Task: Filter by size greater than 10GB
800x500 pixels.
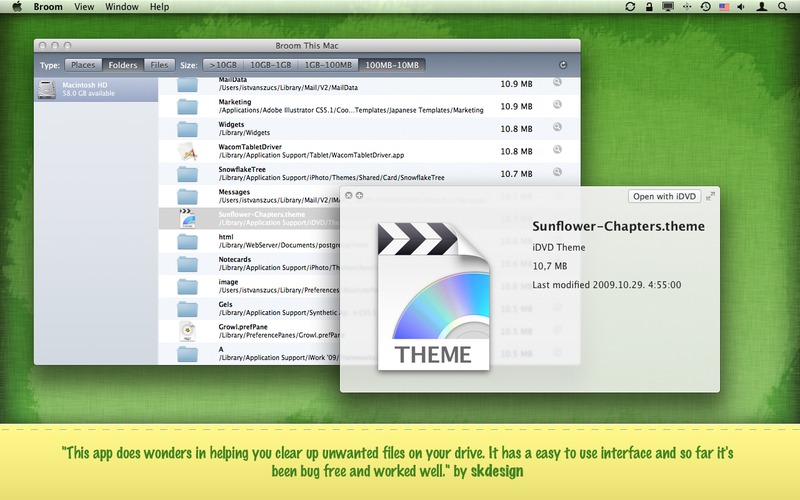Action: 223,65
